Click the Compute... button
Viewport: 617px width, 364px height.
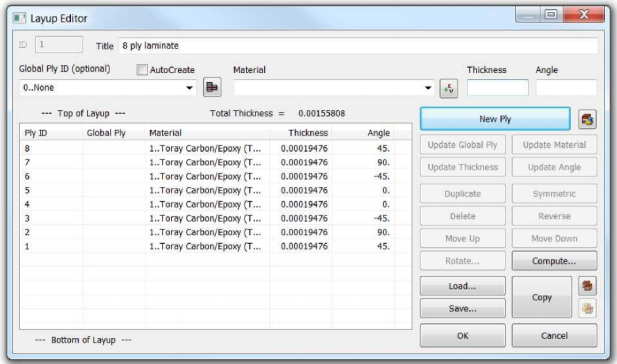pos(554,261)
